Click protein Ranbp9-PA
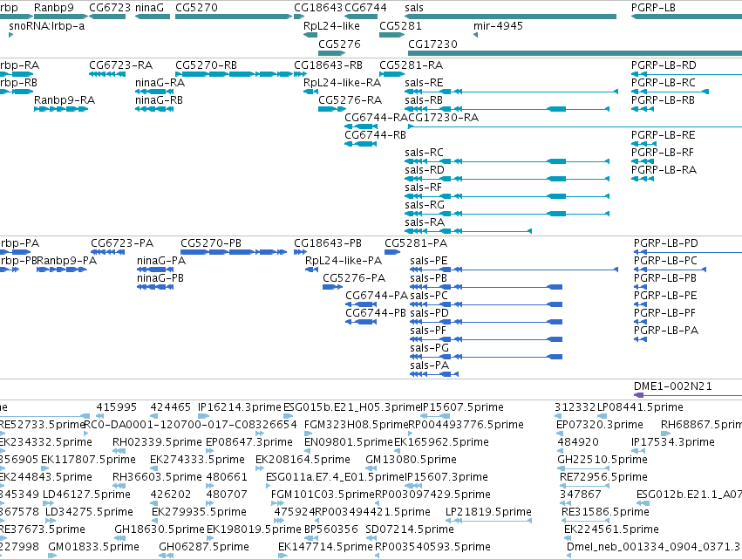Screen dimensions: 742x560 tap(62, 270)
